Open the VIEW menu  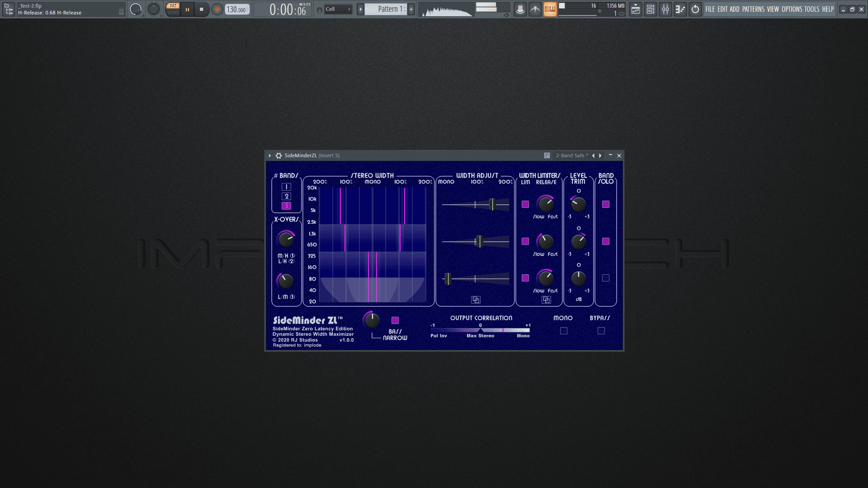tap(773, 9)
